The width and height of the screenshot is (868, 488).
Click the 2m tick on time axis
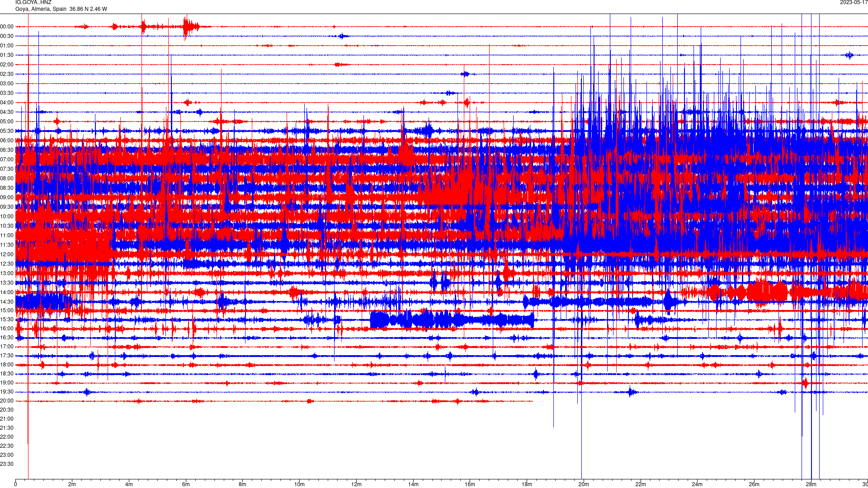[72, 484]
